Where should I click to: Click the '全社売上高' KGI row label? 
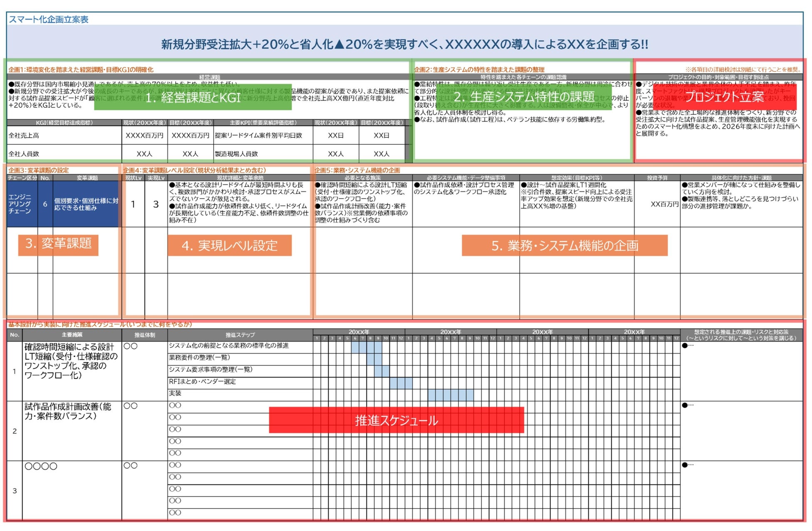tap(24, 136)
